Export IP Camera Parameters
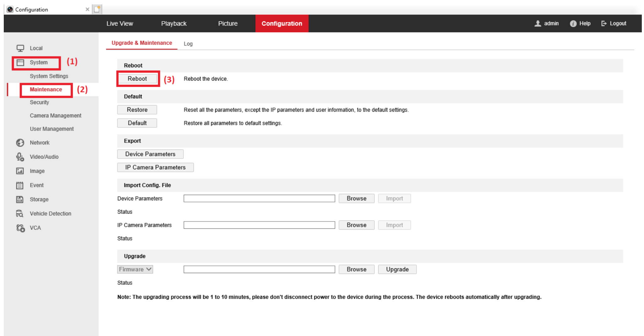 [155, 167]
